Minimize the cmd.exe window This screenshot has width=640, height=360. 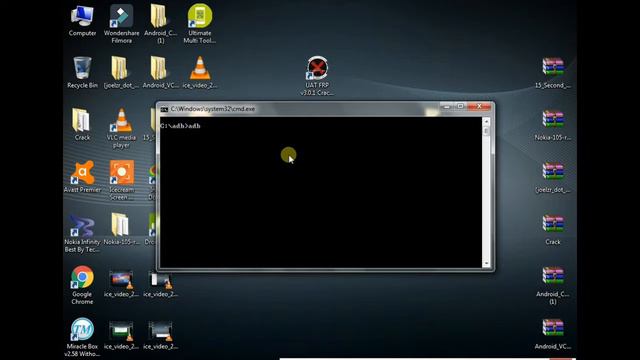447,107
